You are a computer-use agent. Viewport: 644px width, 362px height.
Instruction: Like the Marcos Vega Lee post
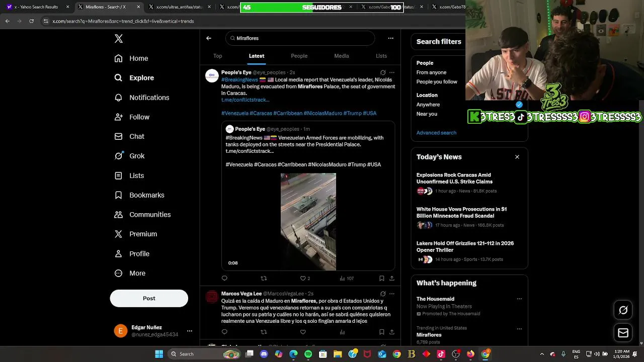(x=303, y=332)
